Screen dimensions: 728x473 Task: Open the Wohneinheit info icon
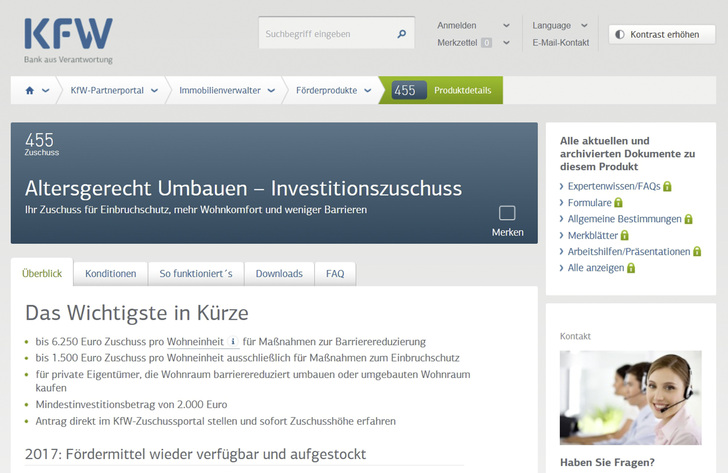coord(233,341)
